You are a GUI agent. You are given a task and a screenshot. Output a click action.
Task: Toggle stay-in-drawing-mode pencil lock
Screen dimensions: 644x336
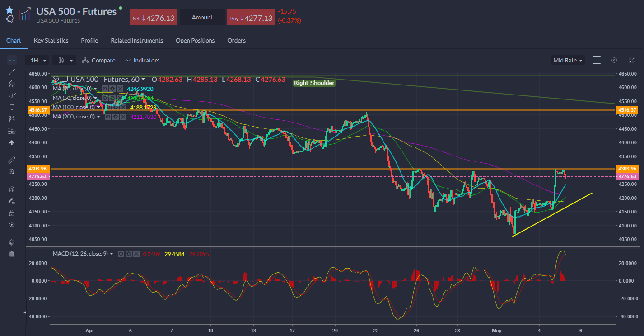[12, 201]
